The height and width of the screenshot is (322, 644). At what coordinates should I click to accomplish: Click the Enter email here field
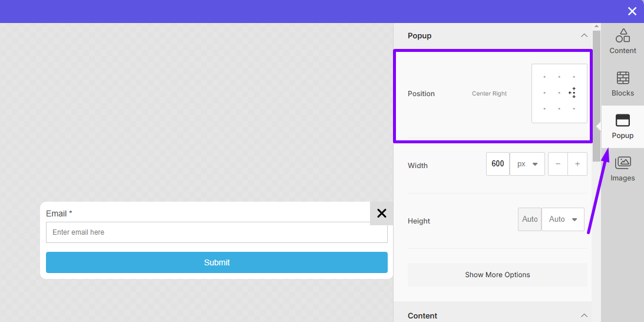click(217, 232)
